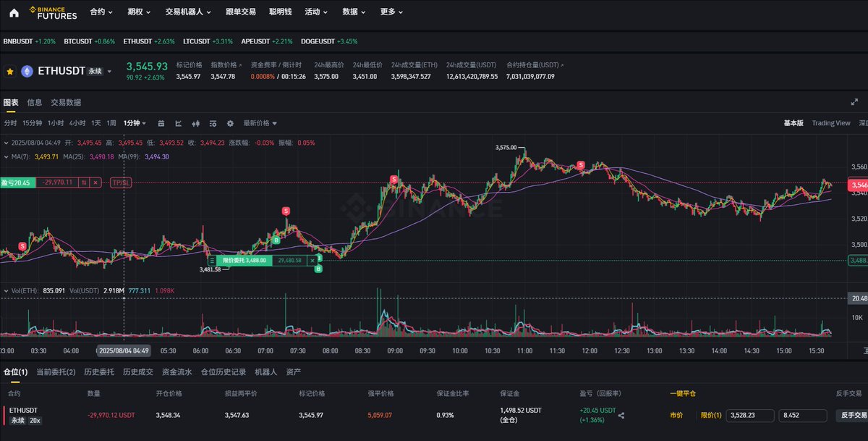868x441 pixels.
Task: Switch to the 资金流水 tab
Action: [176, 371]
